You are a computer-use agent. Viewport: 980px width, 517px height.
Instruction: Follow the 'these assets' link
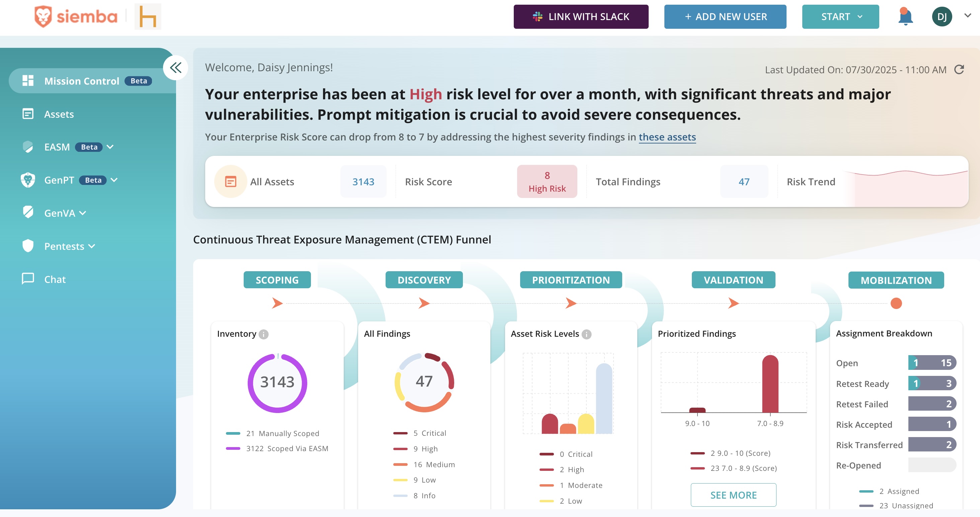(x=667, y=137)
